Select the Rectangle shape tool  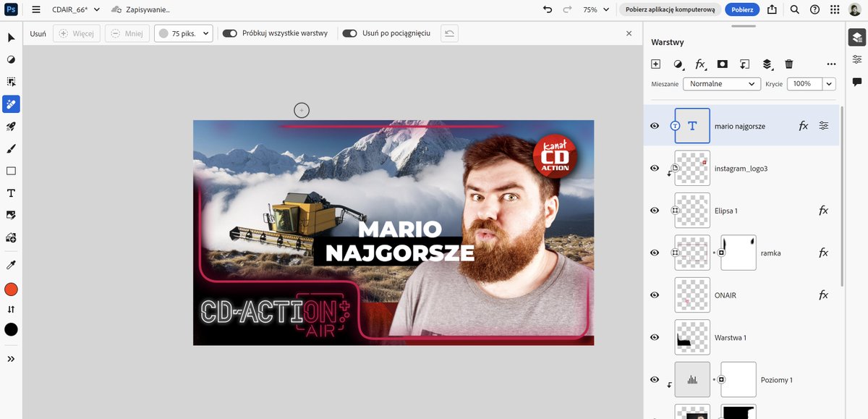pos(11,171)
